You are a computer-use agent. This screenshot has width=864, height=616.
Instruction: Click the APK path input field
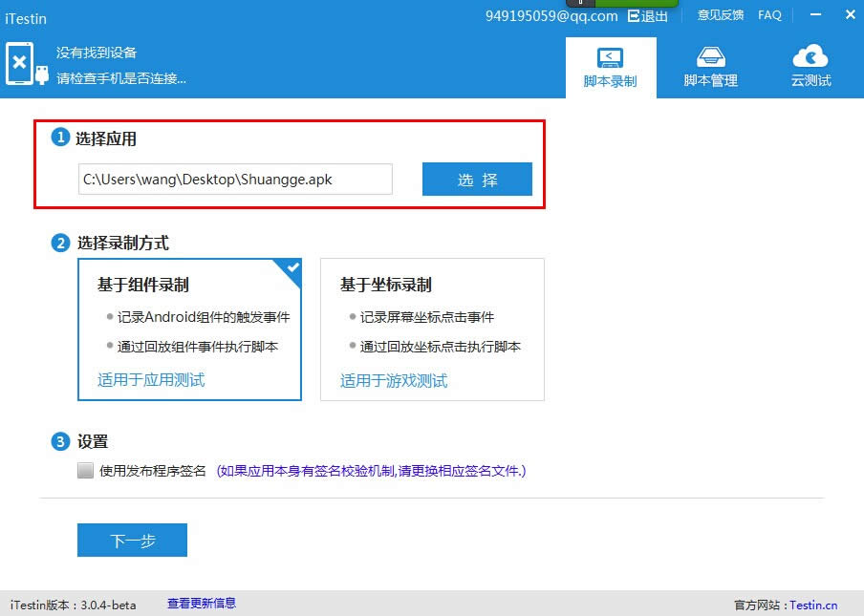point(235,179)
